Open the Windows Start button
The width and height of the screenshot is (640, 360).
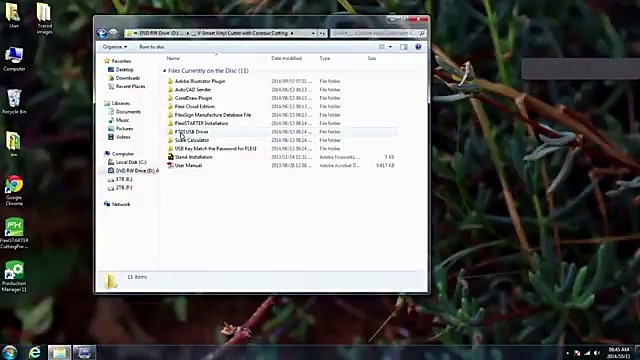[9, 352]
